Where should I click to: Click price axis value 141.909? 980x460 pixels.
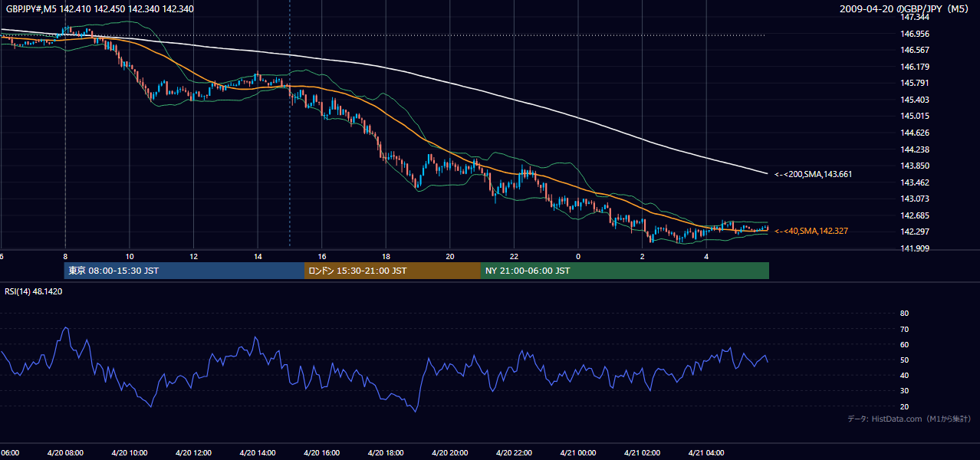[x=916, y=248]
